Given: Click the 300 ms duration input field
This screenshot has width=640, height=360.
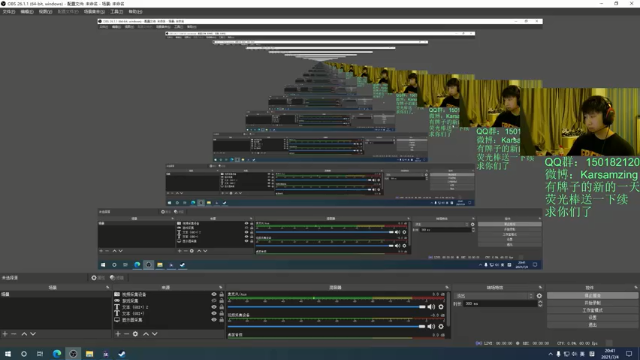Looking at the screenshot, I should click(501, 304).
